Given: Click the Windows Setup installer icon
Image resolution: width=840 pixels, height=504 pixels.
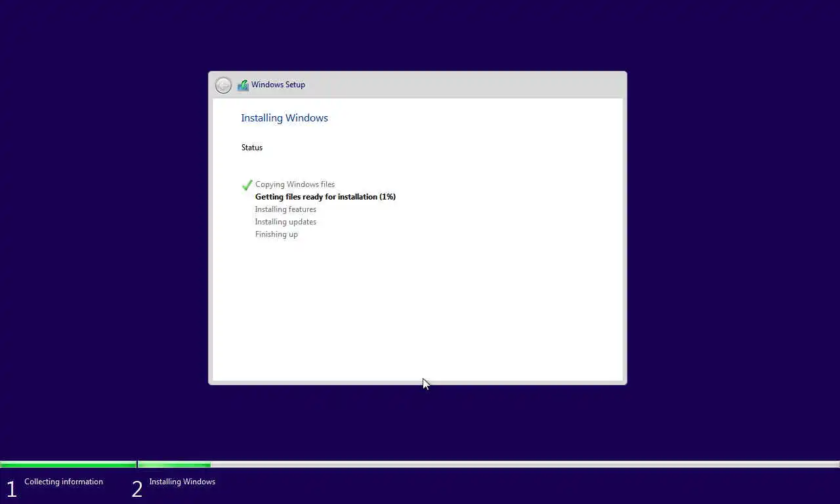Looking at the screenshot, I should (243, 85).
